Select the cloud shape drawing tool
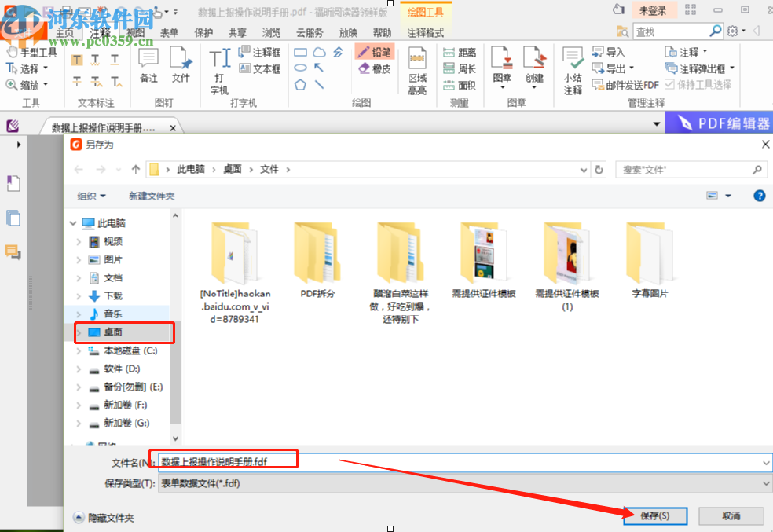 pos(320,52)
